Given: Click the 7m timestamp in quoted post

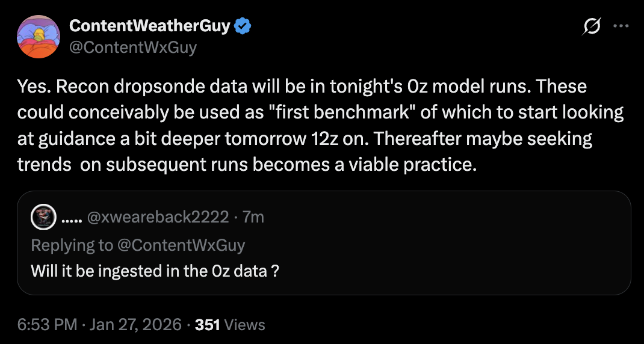Looking at the screenshot, I should click(x=253, y=217).
